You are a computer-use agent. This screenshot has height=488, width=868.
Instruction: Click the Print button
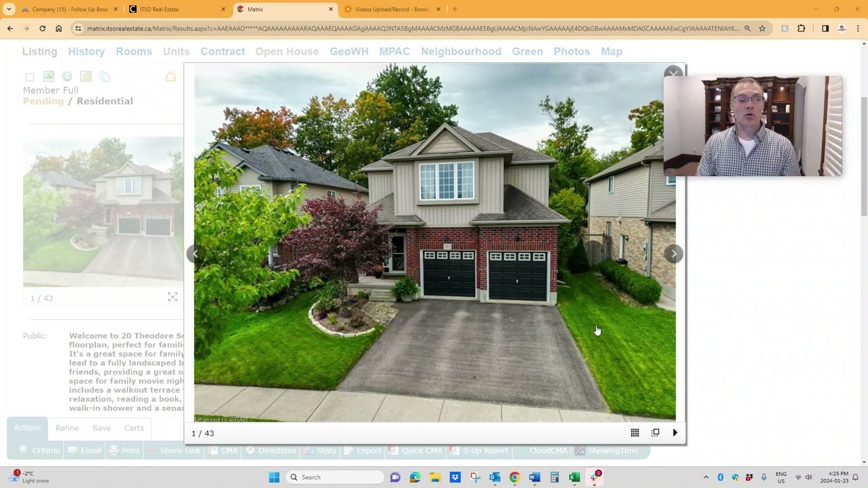[x=124, y=451]
